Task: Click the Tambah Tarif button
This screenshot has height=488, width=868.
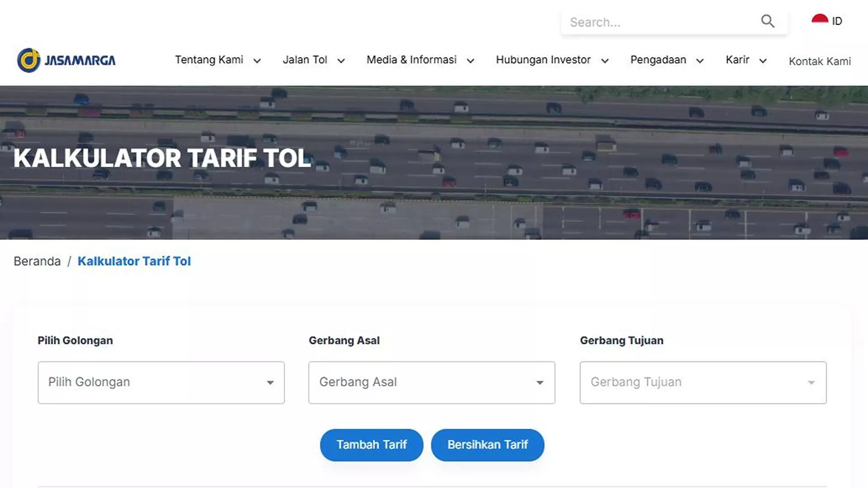Action: point(371,445)
